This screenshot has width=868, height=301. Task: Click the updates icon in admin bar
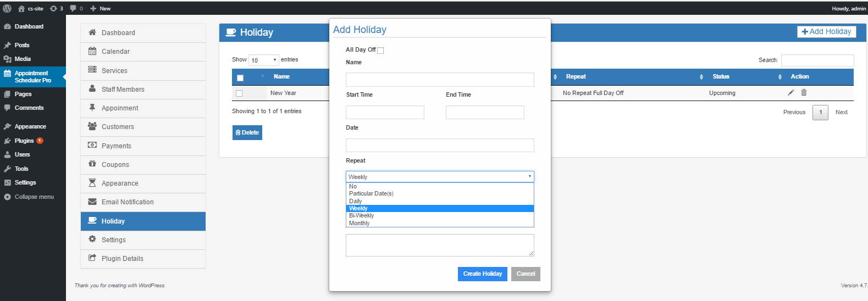point(53,8)
